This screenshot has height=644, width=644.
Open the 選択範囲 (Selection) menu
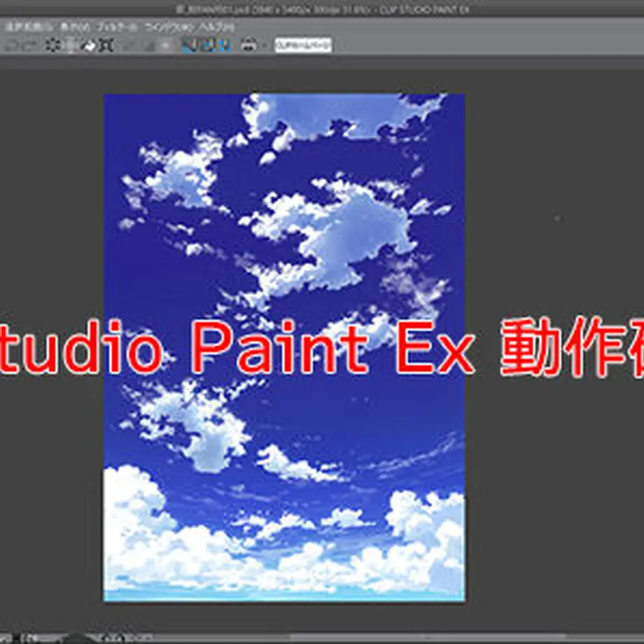pyautogui.click(x=29, y=27)
